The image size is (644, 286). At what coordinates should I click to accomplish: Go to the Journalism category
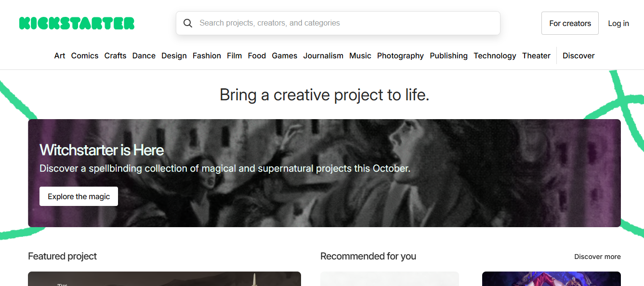click(323, 55)
